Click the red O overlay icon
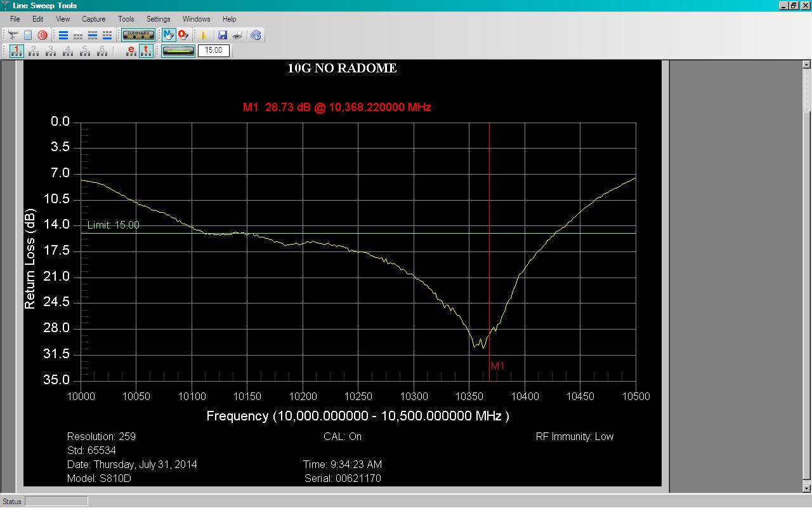This screenshot has width=812, height=508. click(x=183, y=35)
